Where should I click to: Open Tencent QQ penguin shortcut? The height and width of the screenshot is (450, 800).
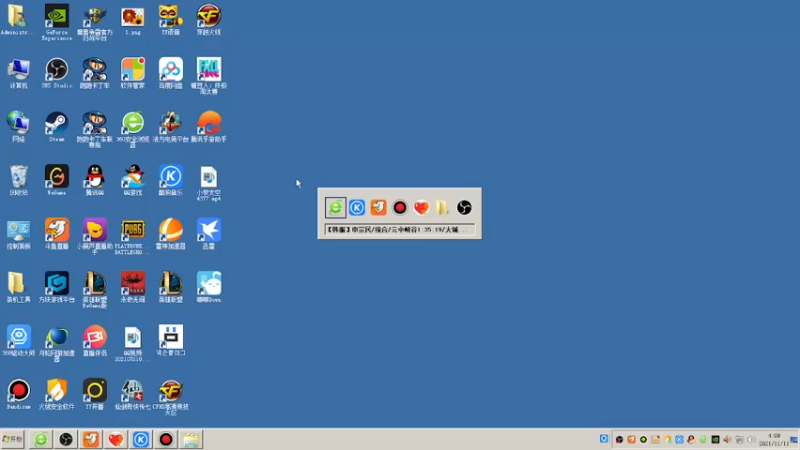(x=95, y=178)
